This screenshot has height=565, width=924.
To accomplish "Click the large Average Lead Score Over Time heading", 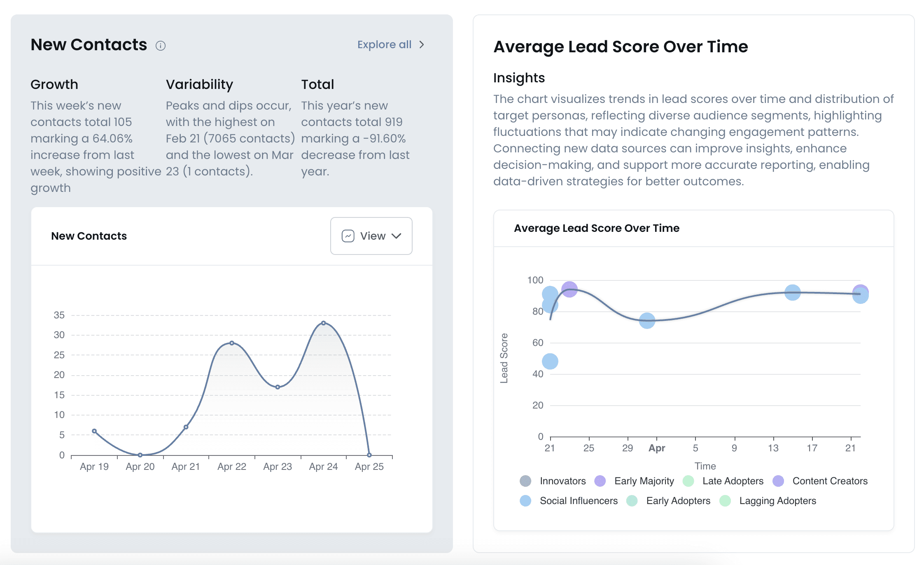I will (621, 47).
